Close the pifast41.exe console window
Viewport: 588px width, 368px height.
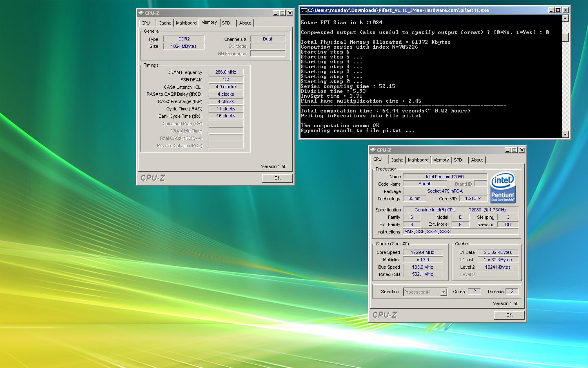(x=566, y=10)
